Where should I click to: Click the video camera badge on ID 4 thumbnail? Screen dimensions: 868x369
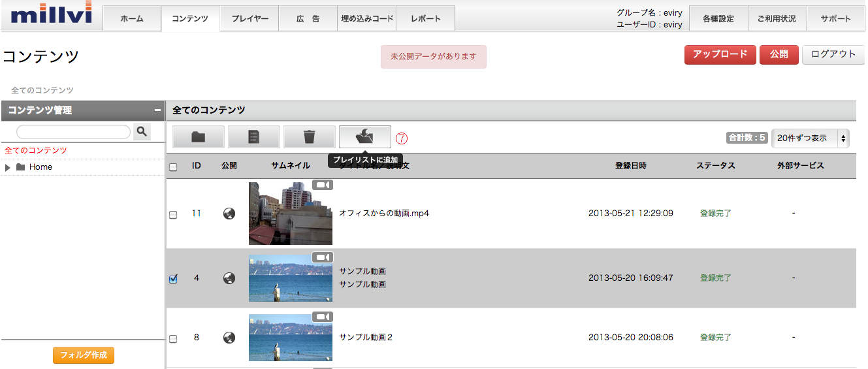point(323,257)
